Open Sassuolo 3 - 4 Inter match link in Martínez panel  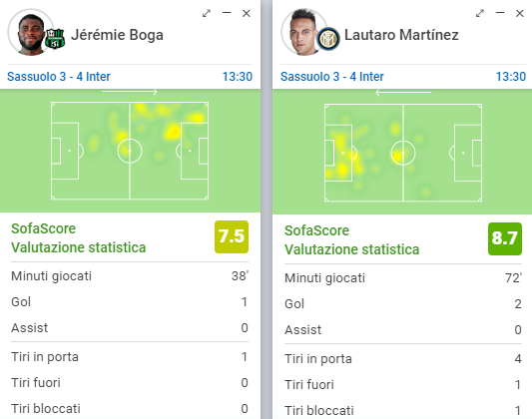[x=332, y=77]
